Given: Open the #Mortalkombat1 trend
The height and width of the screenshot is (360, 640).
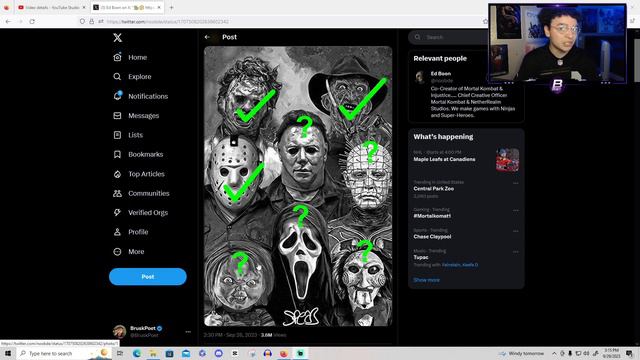Looking at the screenshot, I should coord(432,216).
